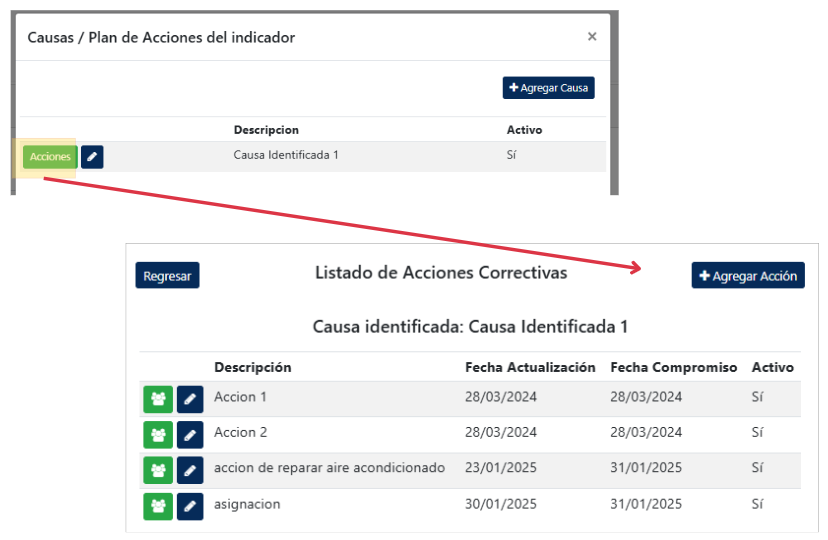Screen dimensions: 828x540
Task: Click the Agregar Causa button
Action: (x=548, y=88)
